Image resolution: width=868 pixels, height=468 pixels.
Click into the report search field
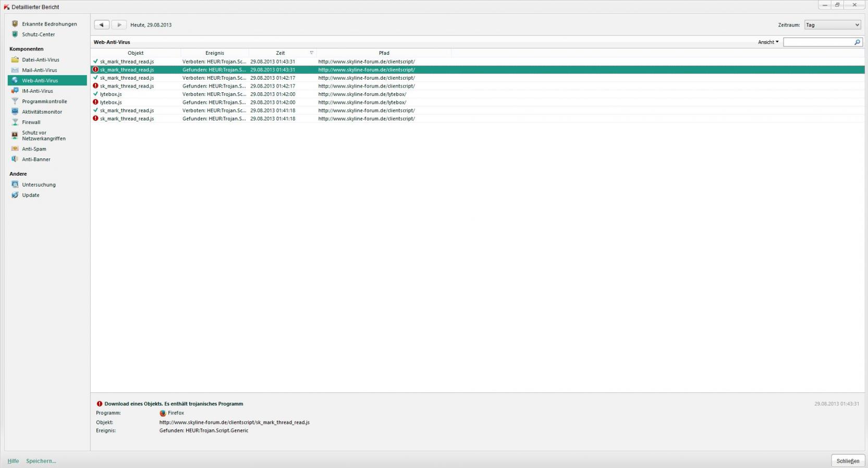point(818,42)
